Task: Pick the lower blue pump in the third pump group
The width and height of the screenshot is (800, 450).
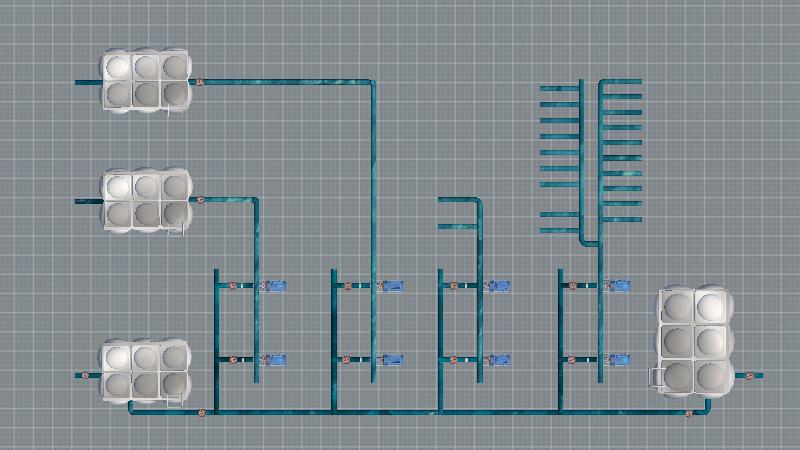Action: [500, 359]
